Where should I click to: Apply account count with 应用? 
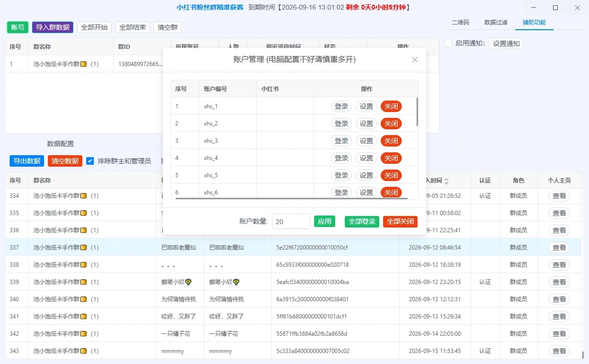[x=325, y=222]
